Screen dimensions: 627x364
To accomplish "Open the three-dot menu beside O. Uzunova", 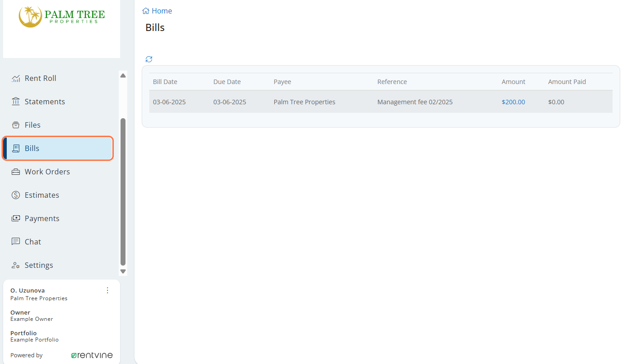I will (x=107, y=290).
